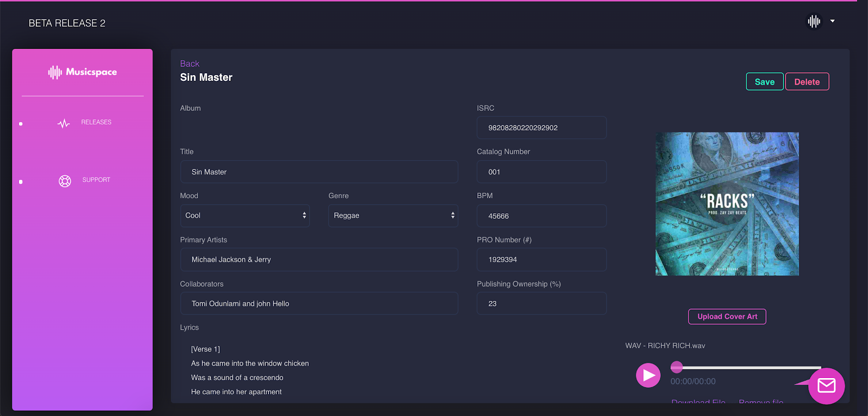Open the mail chat bubble button
868x416 pixels.
click(826, 386)
